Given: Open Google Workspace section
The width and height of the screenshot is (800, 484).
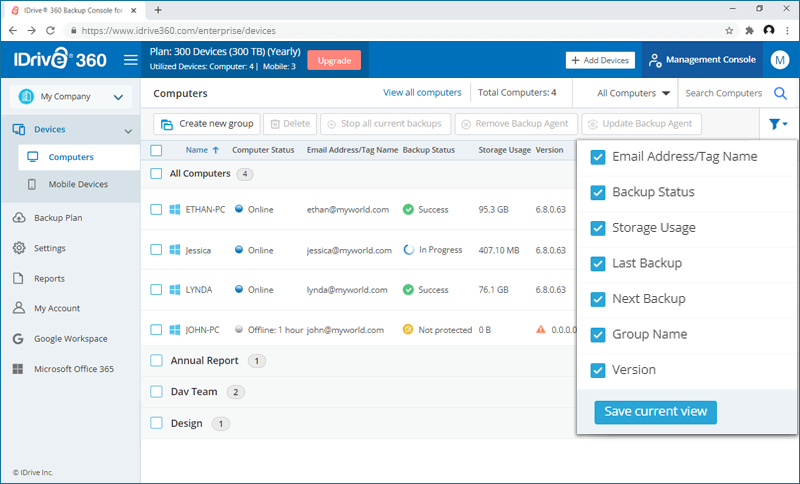Looking at the screenshot, I should click(x=70, y=339).
